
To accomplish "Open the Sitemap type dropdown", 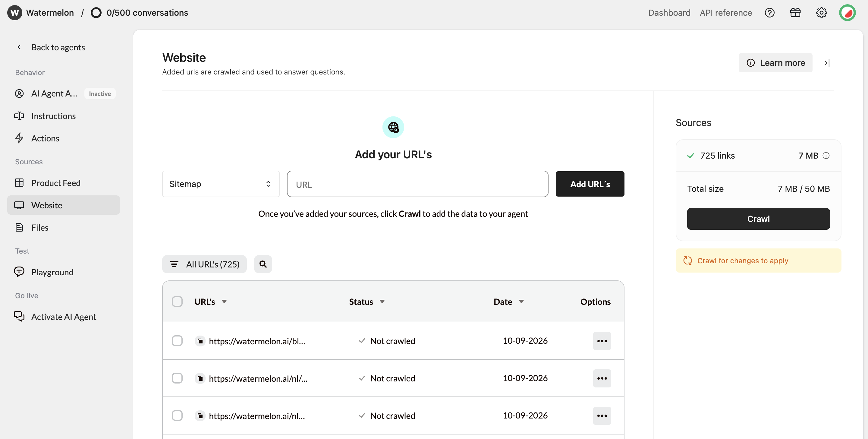I will pyautogui.click(x=221, y=184).
